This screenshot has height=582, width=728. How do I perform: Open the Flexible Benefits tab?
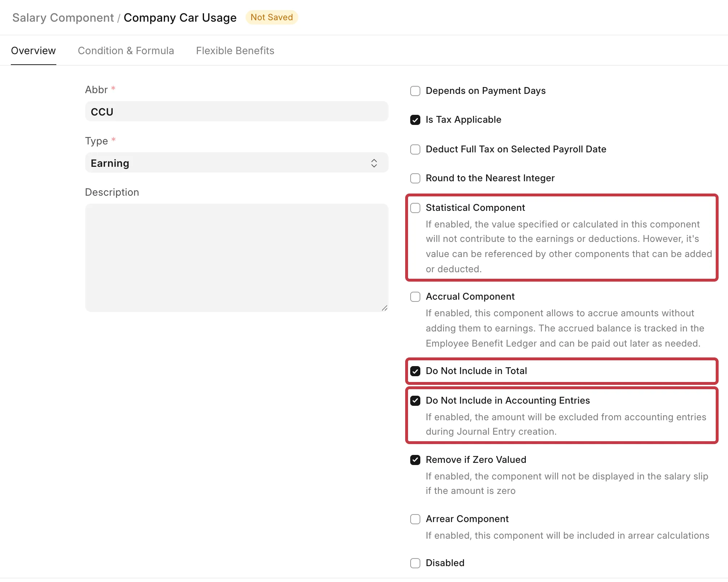[x=235, y=51]
